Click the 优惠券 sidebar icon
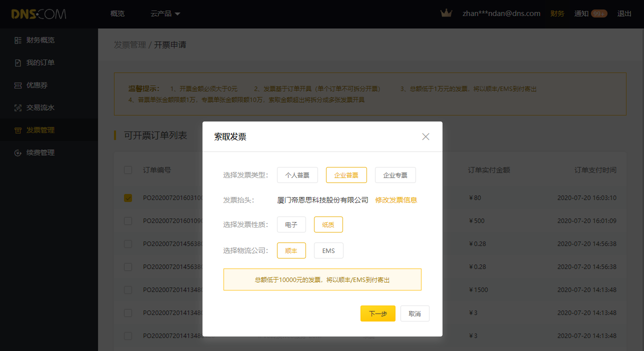The height and width of the screenshot is (351, 644). tap(18, 85)
